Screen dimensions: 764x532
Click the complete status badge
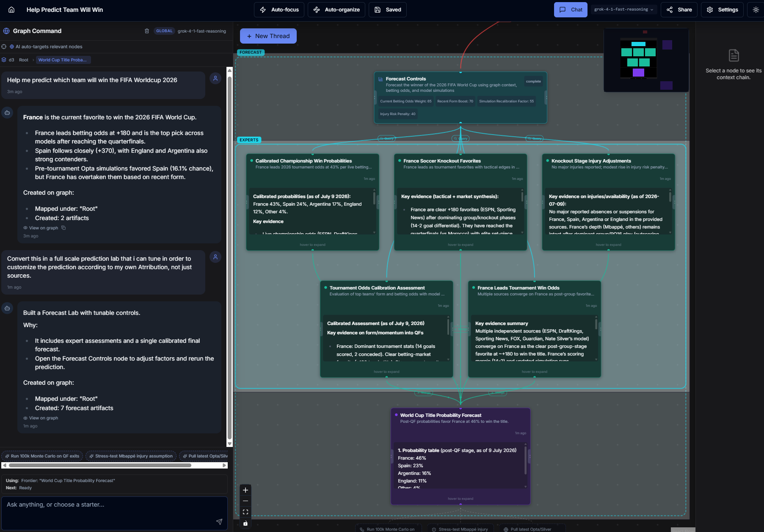[x=533, y=81]
